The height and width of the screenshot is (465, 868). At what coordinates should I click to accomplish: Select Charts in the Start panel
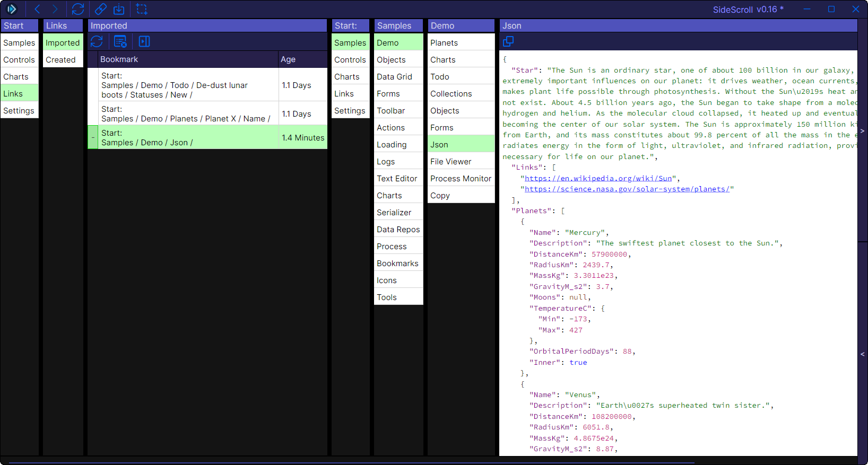tap(19, 77)
